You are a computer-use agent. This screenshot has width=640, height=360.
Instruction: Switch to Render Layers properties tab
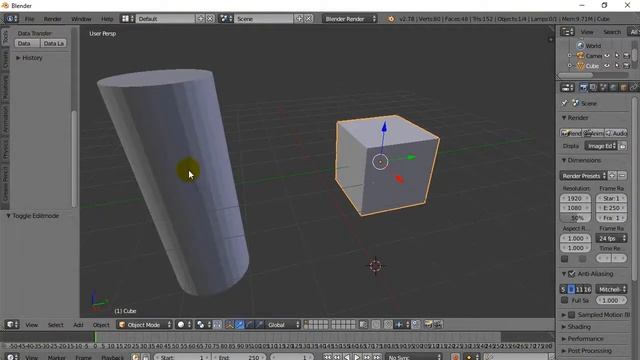[x=593, y=87]
